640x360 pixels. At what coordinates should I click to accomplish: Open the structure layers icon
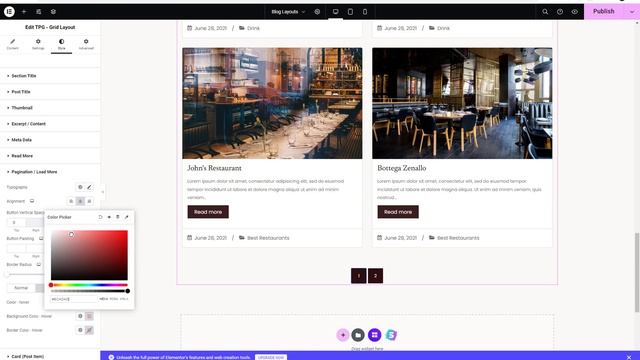coord(53,12)
